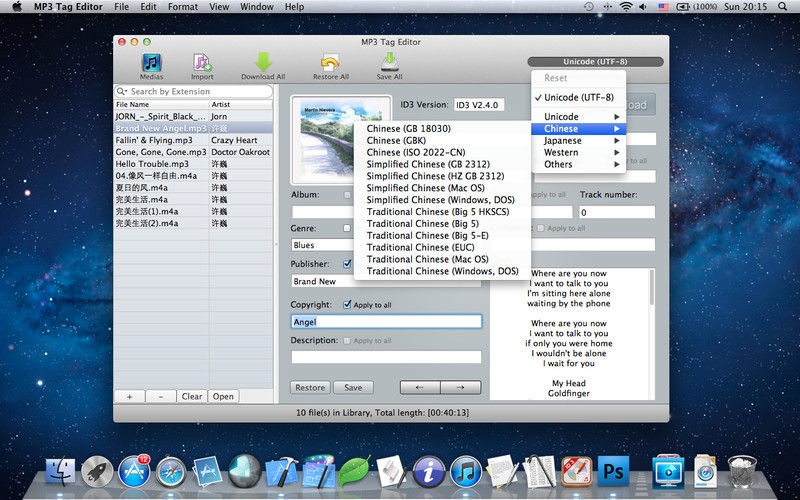Select Gone, Gone, Gone.mp3 row
The height and width of the screenshot is (500, 800).
[x=193, y=152]
